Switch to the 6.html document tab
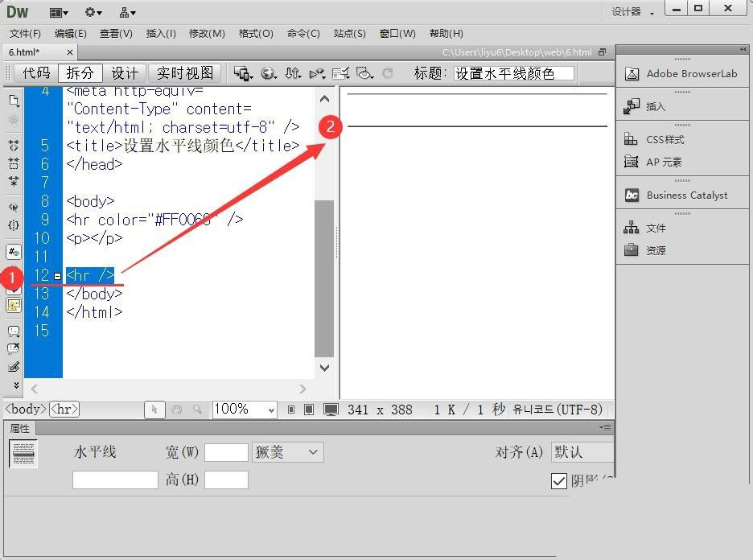 coord(39,51)
